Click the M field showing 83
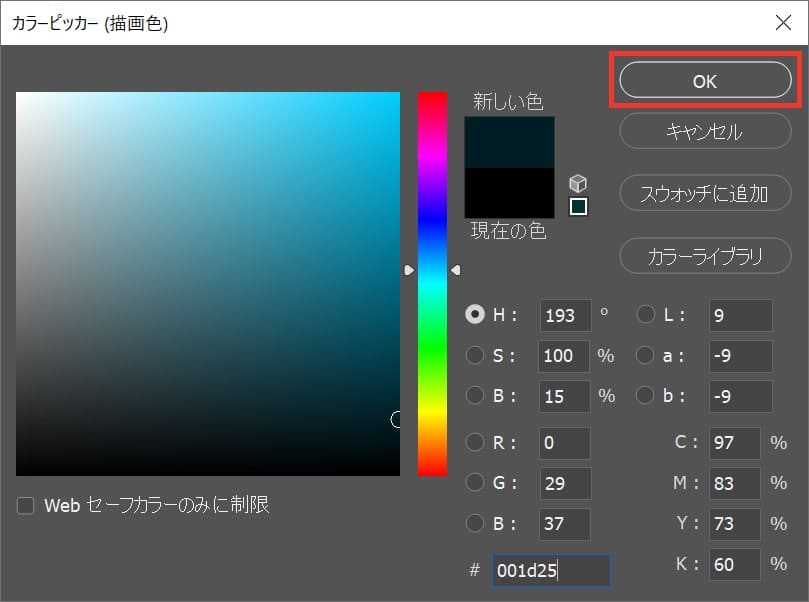Image resolution: width=809 pixels, height=602 pixels. pyautogui.click(x=735, y=483)
